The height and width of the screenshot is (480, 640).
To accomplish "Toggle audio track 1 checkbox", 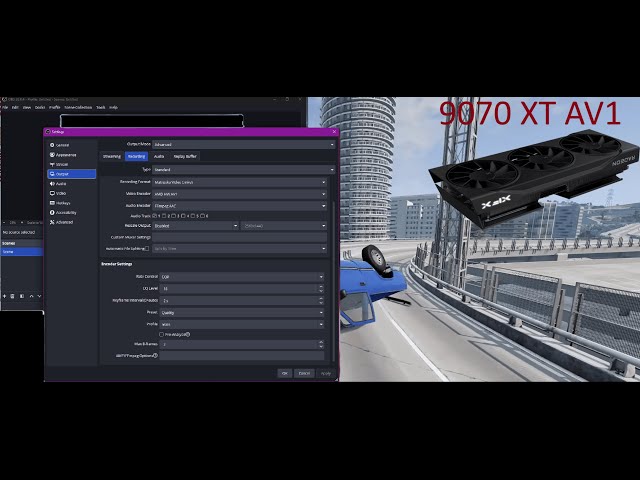I will [155, 216].
